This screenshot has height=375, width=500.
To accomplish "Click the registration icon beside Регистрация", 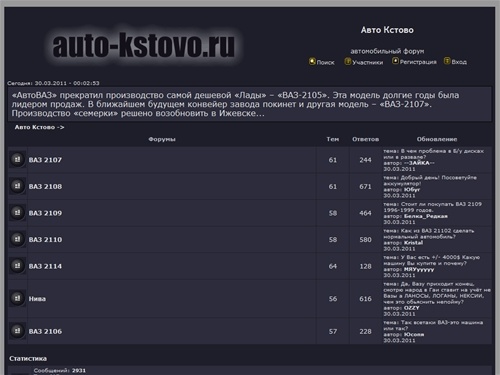I will click(x=395, y=61).
